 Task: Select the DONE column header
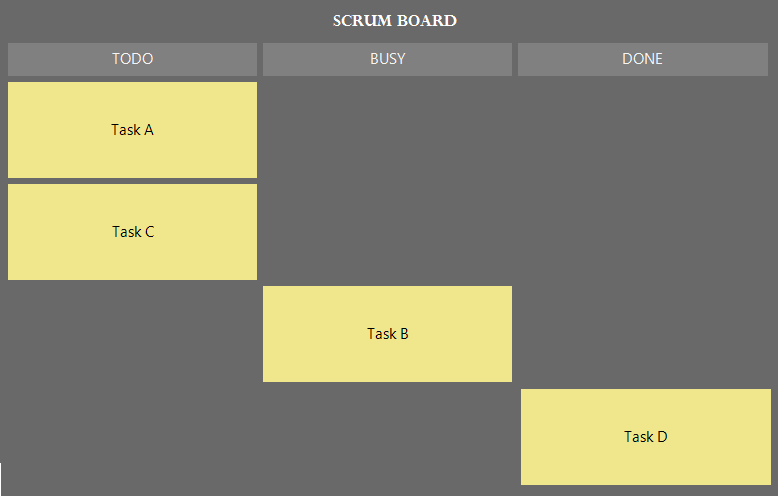pyautogui.click(x=642, y=59)
